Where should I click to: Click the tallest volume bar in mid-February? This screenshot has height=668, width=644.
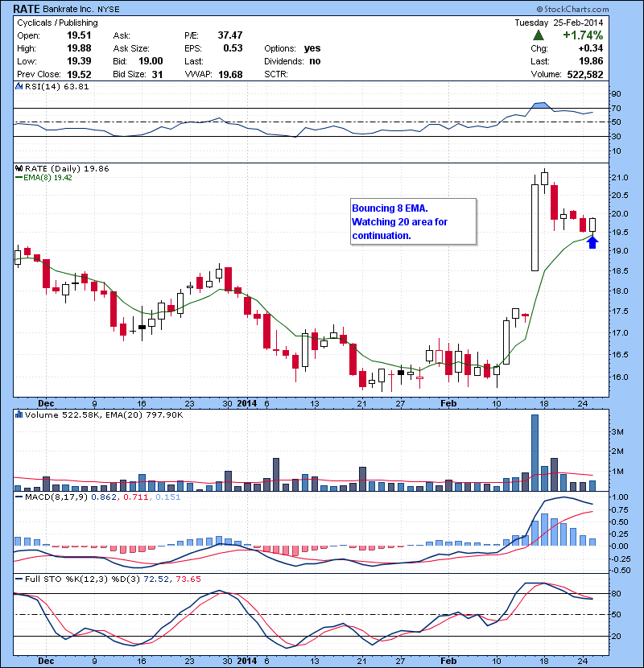[535, 453]
